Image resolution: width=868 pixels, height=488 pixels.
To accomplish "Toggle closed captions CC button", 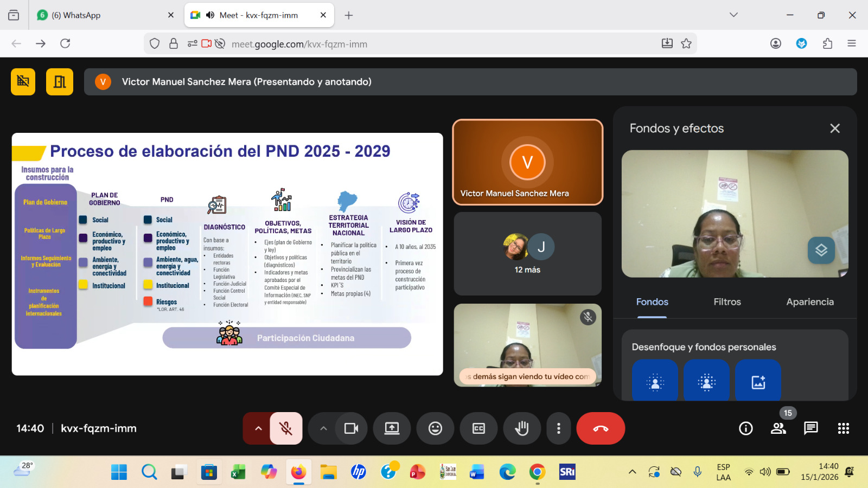I will [x=478, y=428].
